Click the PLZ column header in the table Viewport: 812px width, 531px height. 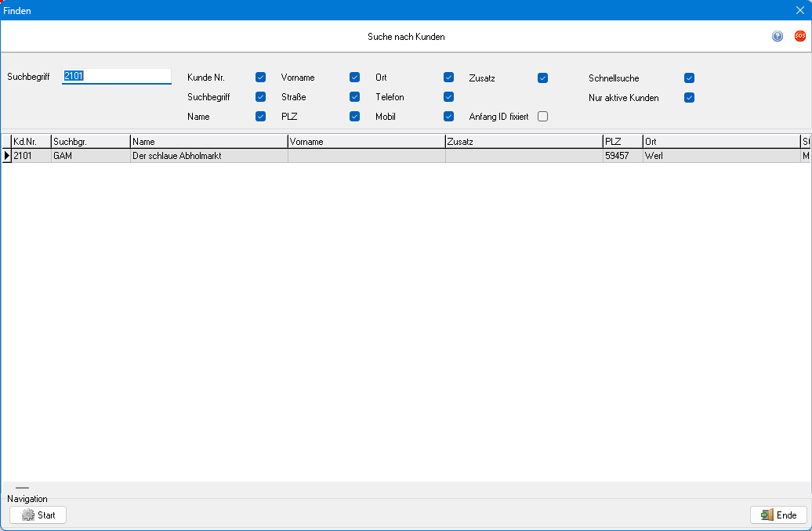(622, 142)
